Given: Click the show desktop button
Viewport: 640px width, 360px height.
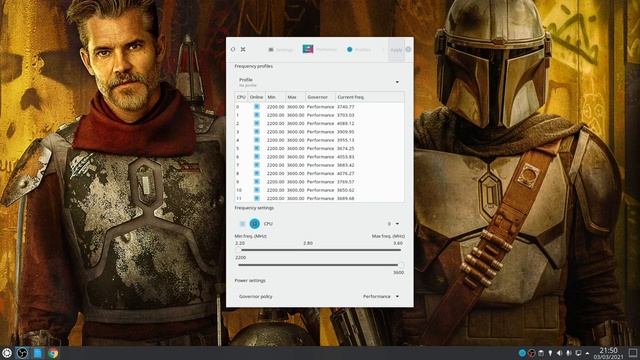Looking at the screenshot, I should [x=633, y=353].
